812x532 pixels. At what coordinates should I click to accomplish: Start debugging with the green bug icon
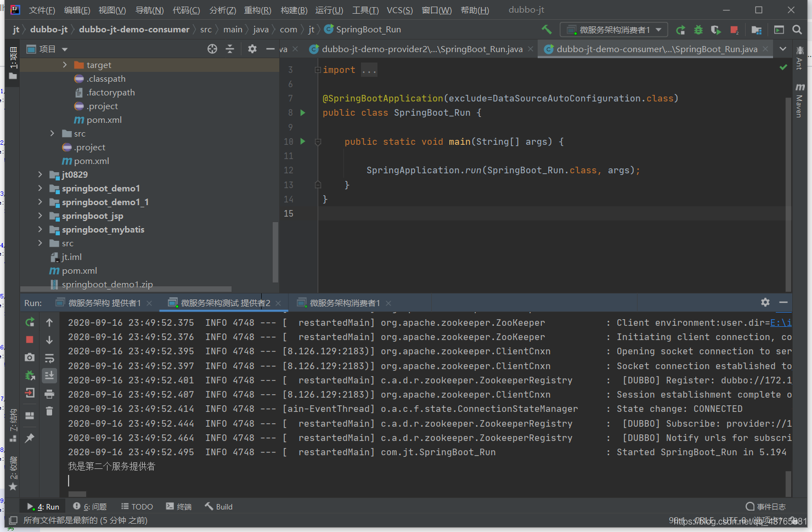click(x=698, y=30)
